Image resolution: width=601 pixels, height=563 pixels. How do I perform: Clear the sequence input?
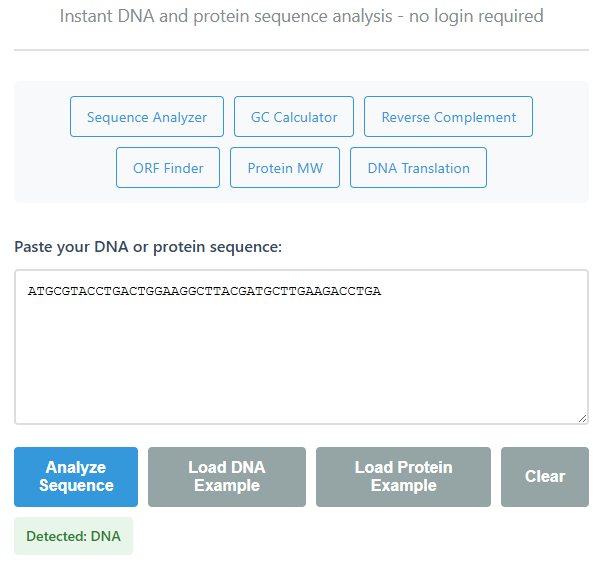click(544, 477)
